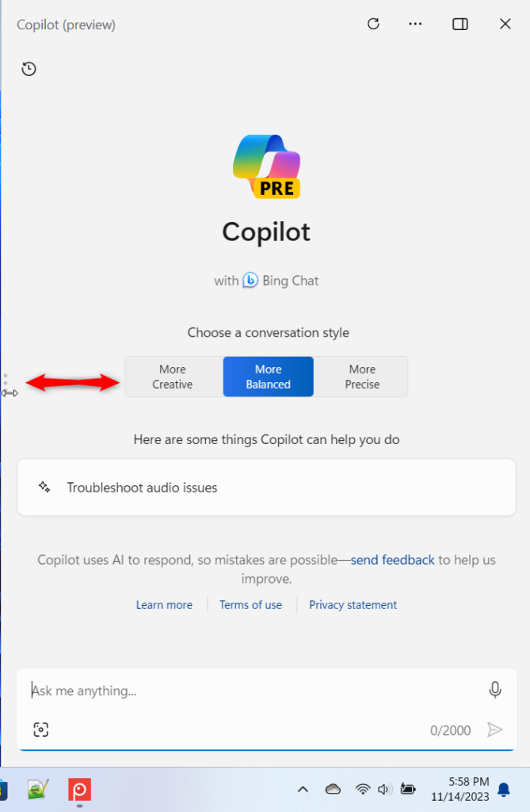
Task: Click the refresh icon in Copilot header
Action: 373,24
